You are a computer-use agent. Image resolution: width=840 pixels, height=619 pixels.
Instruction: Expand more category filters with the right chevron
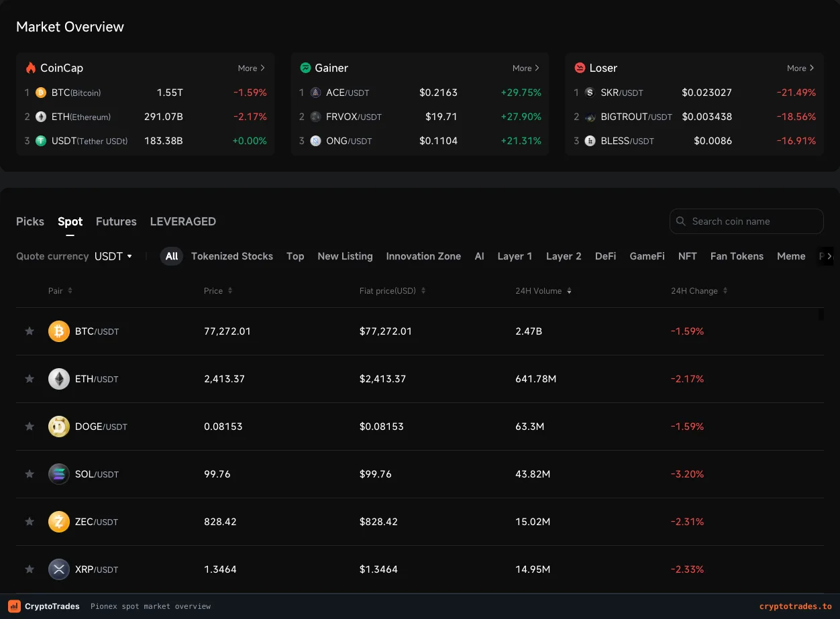pos(829,256)
